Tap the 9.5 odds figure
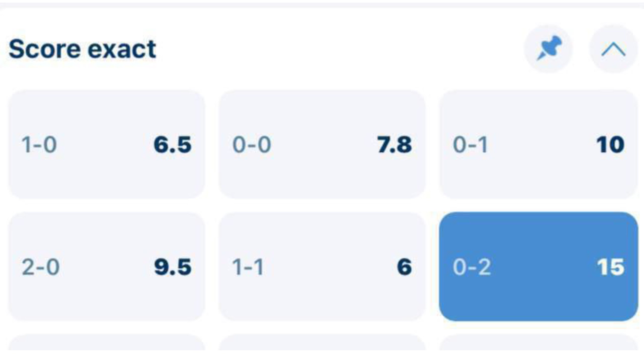Image resolution: width=644 pixels, height=362 pixels. point(173,267)
